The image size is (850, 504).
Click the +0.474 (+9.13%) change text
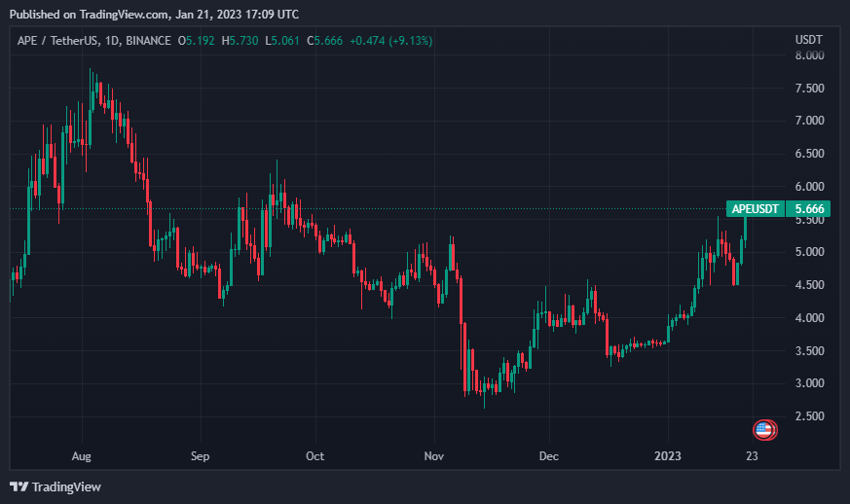[390, 41]
